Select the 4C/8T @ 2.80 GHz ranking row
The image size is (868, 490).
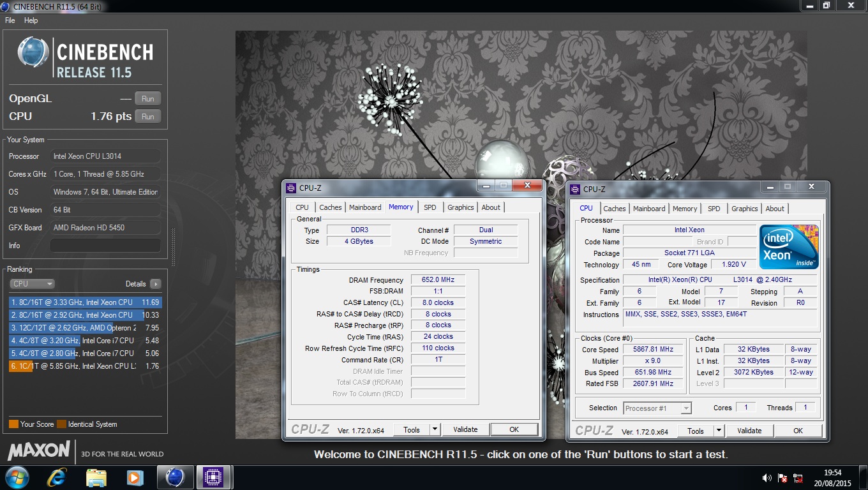click(x=86, y=353)
